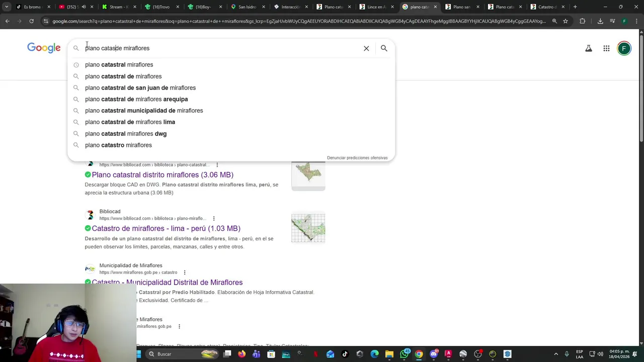Clear the search box with the X icon
Image resolution: width=644 pixels, height=362 pixels.
point(366,48)
